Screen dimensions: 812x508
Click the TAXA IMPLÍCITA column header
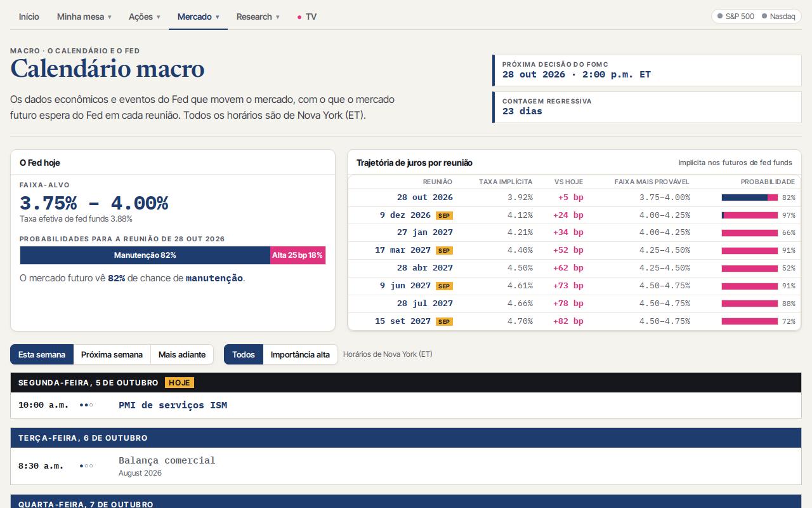coord(506,182)
